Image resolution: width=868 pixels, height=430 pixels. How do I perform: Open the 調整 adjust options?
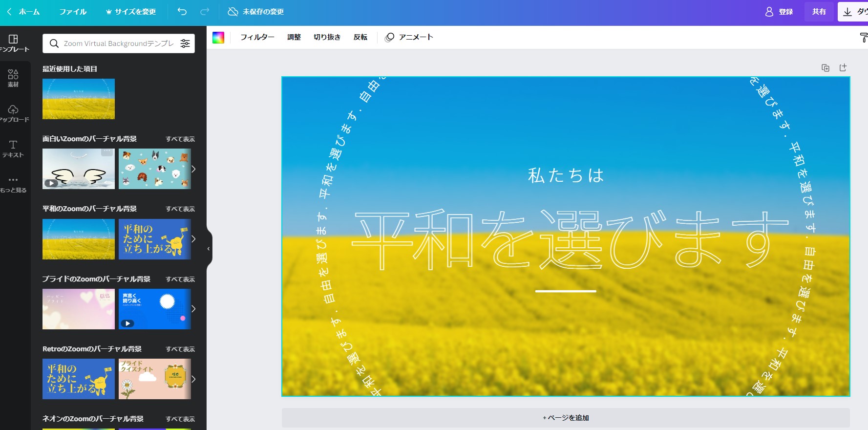pyautogui.click(x=294, y=37)
